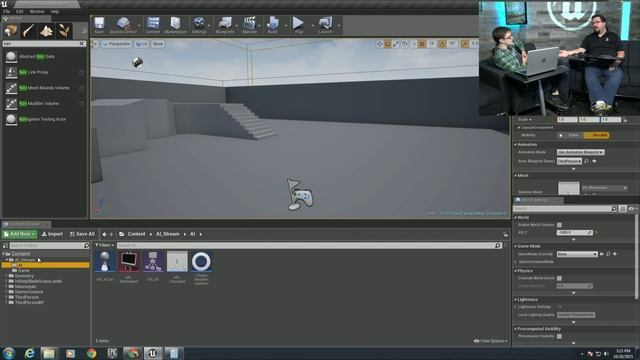Select the Blackboard asset thumbnail
This screenshot has width=640, height=360.
(x=129, y=262)
